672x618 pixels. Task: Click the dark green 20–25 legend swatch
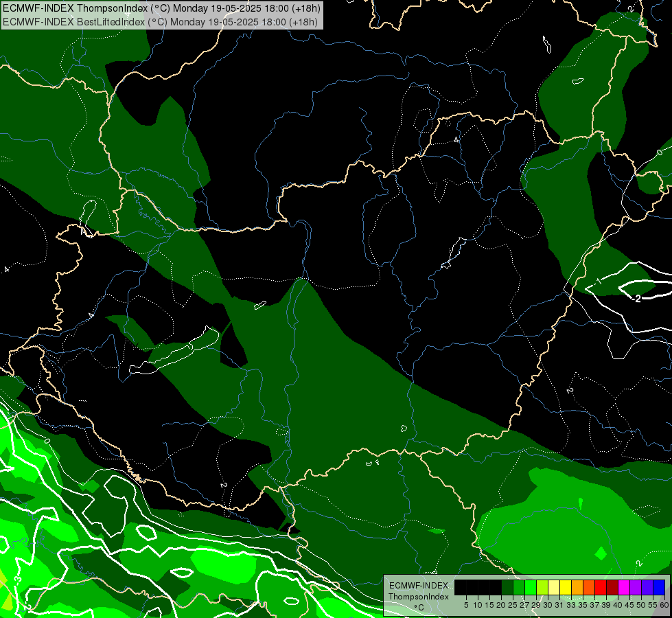pyautogui.click(x=507, y=588)
